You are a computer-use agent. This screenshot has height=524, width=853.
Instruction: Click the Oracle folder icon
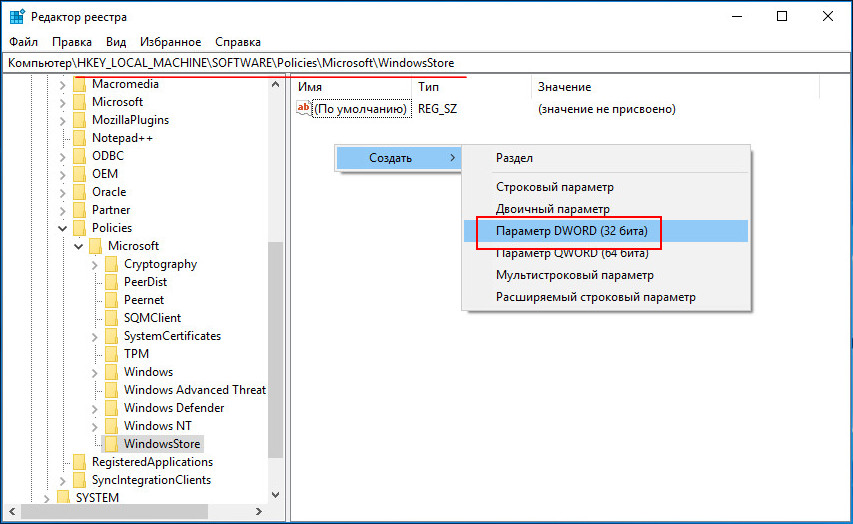[x=79, y=192]
